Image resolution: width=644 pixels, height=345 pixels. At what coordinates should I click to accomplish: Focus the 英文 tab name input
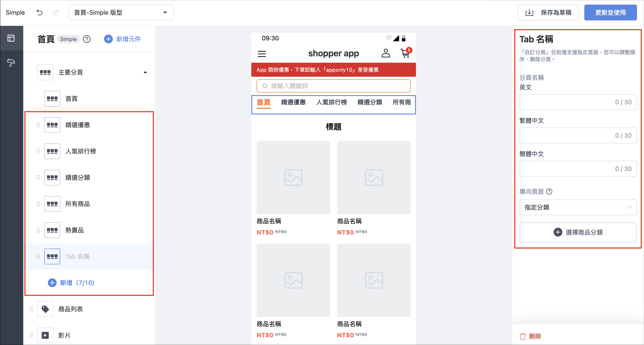click(578, 102)
